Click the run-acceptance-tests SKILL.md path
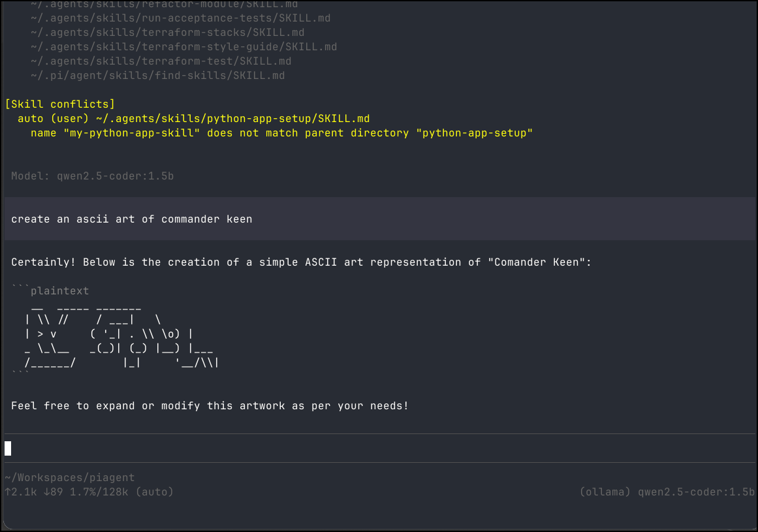This screenshot has height=532, width=758. pyautogui.click(x=180, y=18)
